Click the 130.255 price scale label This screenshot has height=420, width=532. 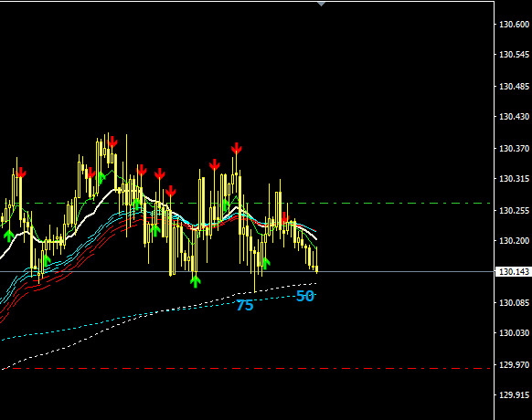514,211
